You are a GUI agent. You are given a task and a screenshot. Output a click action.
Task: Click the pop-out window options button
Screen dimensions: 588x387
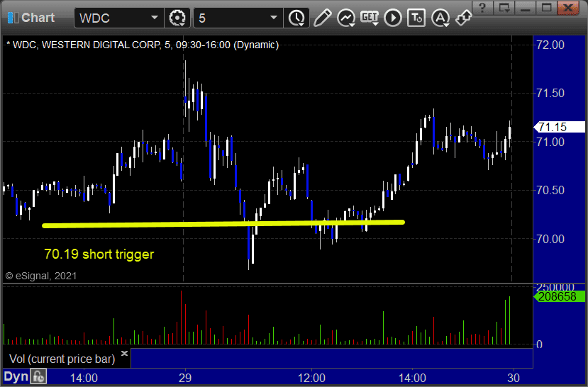point(504,8)
